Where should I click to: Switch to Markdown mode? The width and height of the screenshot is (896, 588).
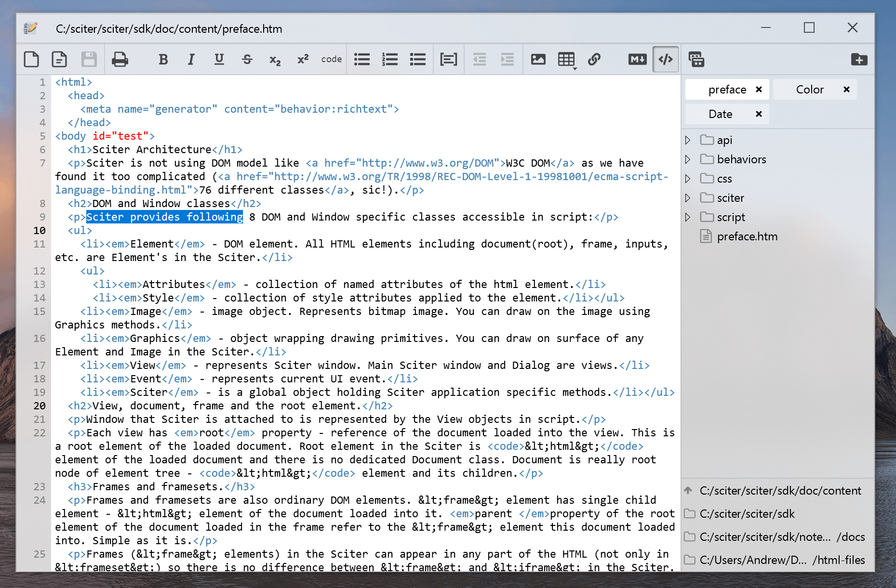click(x=638, y=59)
